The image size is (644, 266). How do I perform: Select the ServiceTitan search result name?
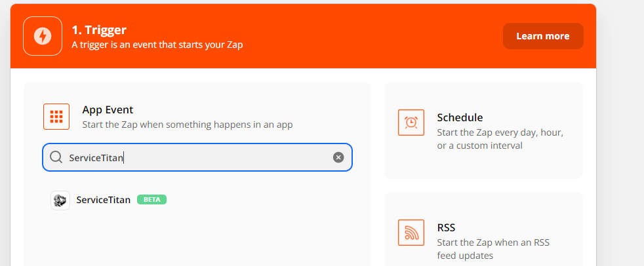point(104,199)
